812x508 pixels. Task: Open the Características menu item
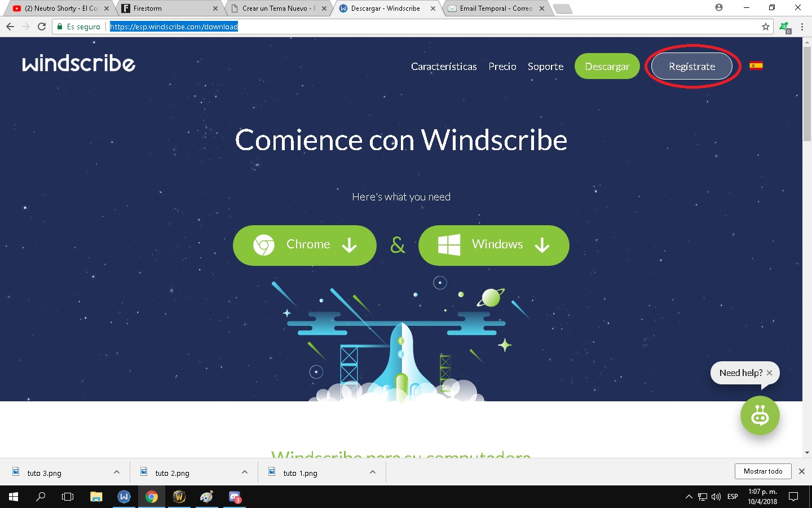coord(444,66)
